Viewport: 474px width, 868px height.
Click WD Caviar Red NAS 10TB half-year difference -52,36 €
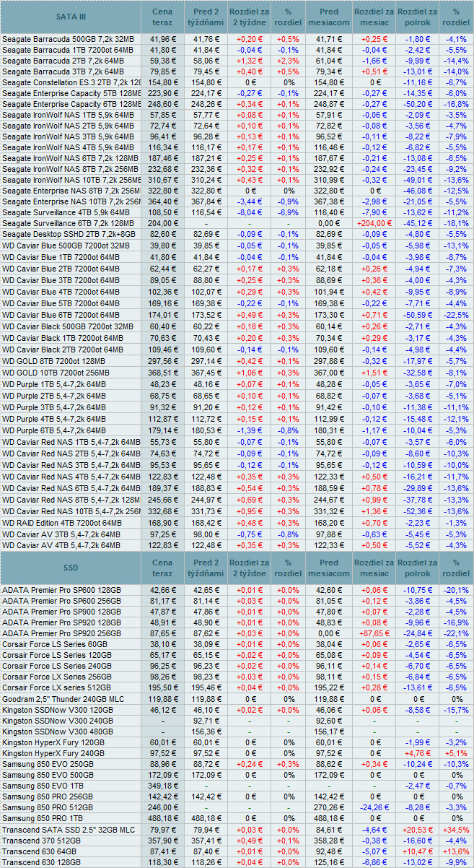pyautogui.click(x=417, y=511)
